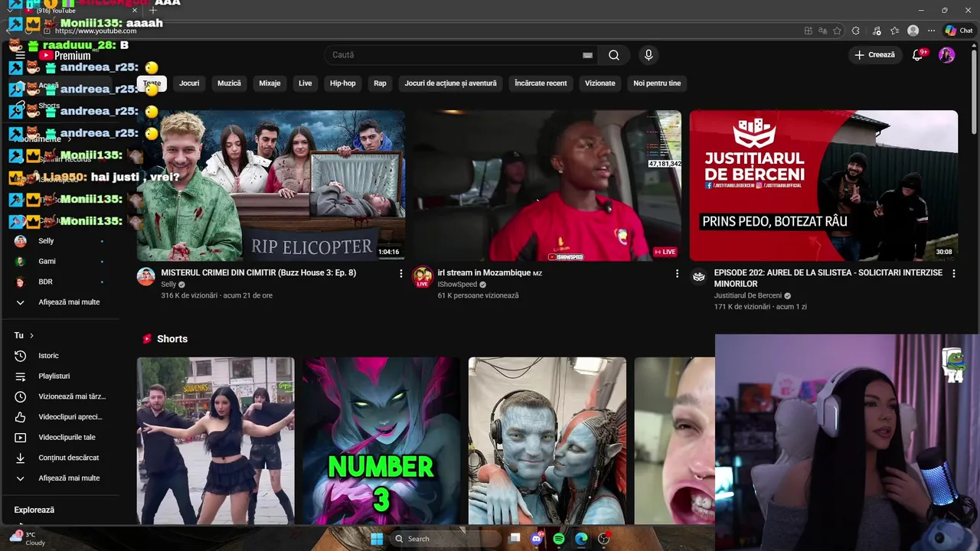
Task: Click the Windows Start button
Action: point(377,539)
